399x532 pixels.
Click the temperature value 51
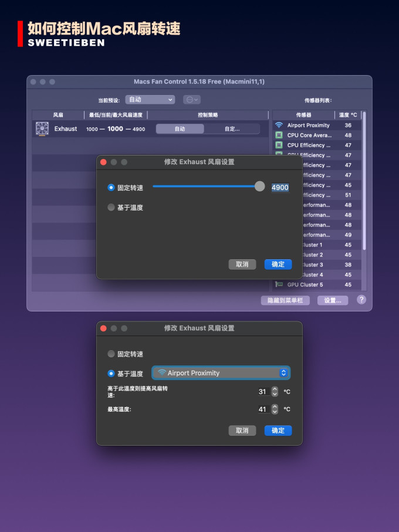coord(348,195)
